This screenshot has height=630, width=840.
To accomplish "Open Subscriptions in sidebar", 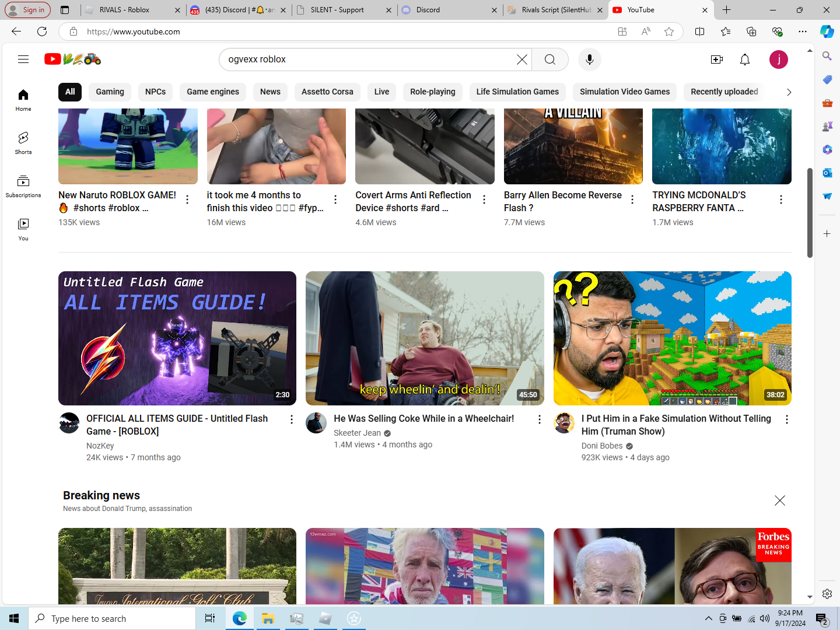I will tap(23, 187).
